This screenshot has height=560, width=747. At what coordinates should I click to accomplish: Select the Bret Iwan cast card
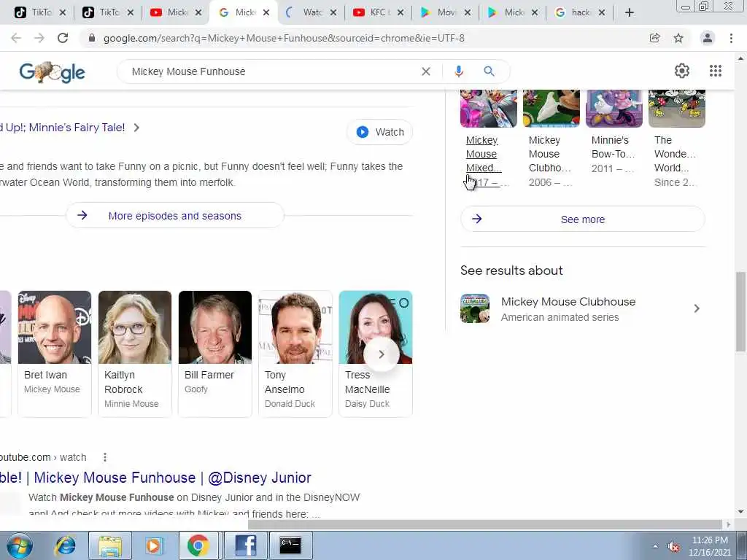(54, 354)
